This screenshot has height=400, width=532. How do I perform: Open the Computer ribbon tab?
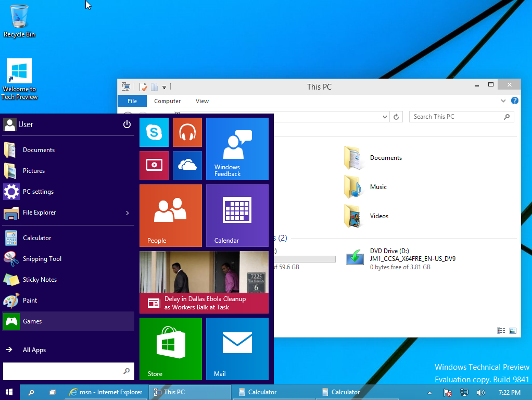click(x=167, y=101)
